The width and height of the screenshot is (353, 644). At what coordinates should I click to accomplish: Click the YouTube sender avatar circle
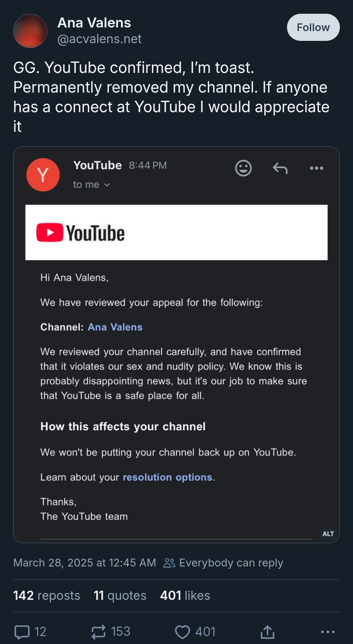[x=43, y=175]
